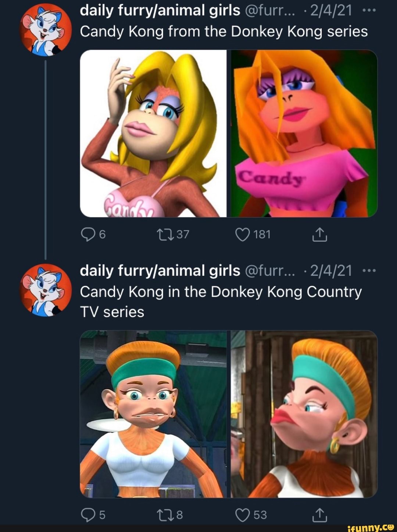Viewport: 397px width, 532px height.
Task: Open the pink Candy shirt image
Action: 304,134
